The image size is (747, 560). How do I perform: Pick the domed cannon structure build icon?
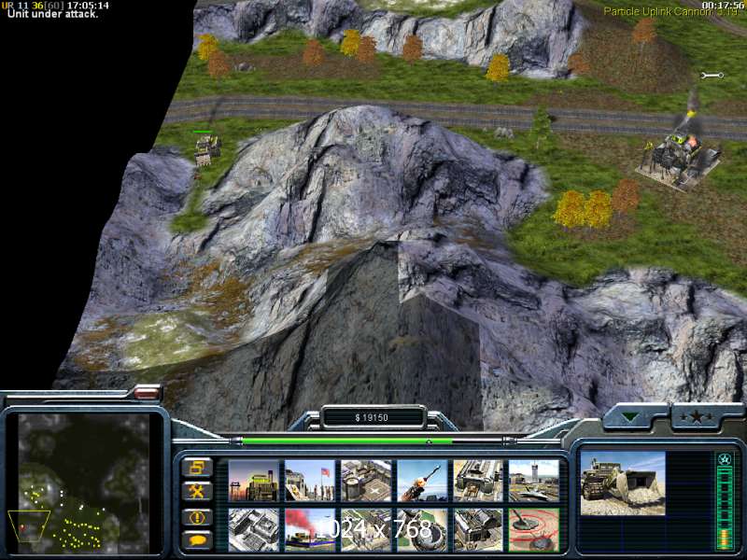(422, 529)
